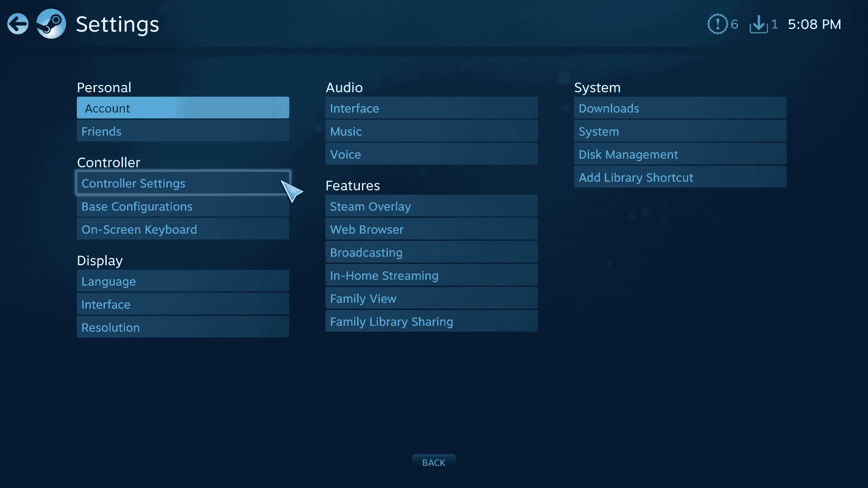Open Voice settings
Viewport: 868px width, 488px height.
pos(432,154)
